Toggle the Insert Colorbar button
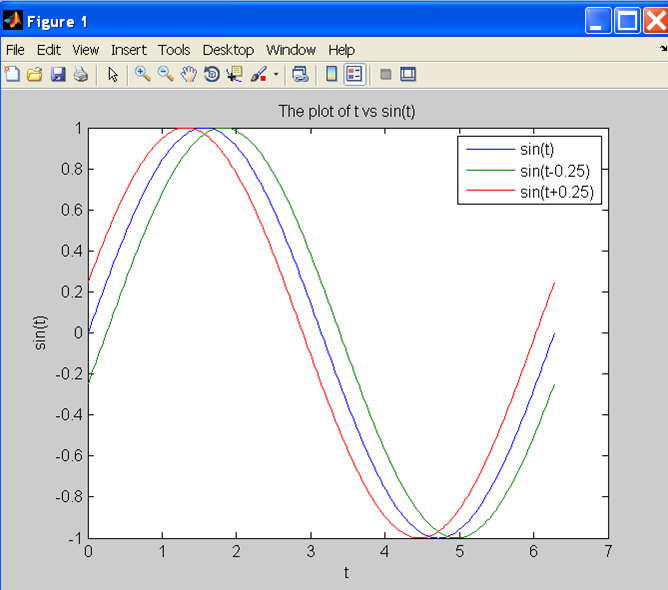 331,74
